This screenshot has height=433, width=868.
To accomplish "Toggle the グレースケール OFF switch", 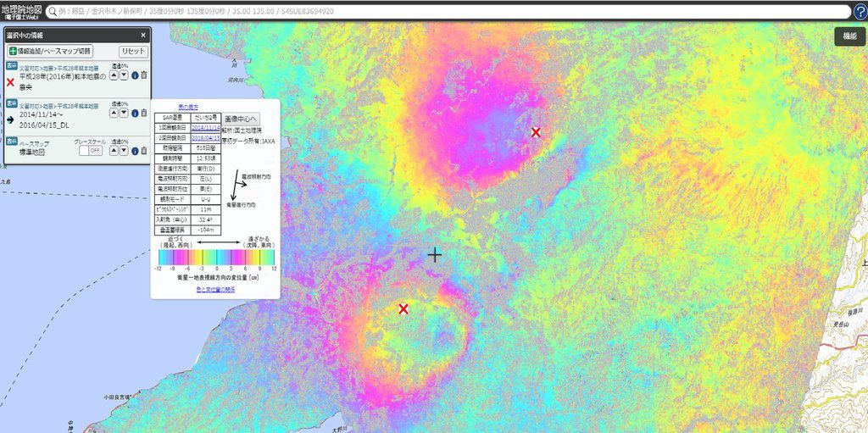I will (x=91, y=151).
